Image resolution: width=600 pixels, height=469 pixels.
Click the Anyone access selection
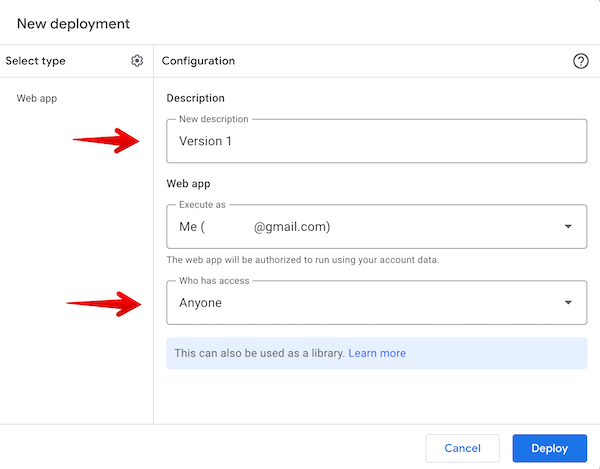[201, 303]
